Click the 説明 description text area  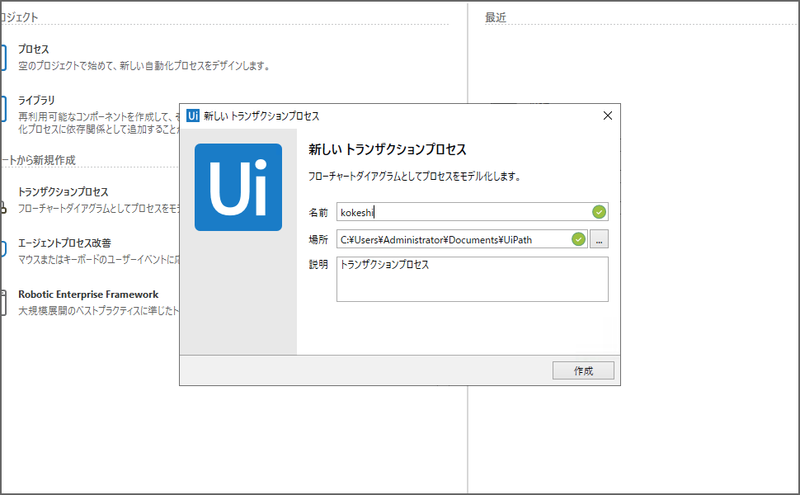pyautogui.click(x=472, y=279)
